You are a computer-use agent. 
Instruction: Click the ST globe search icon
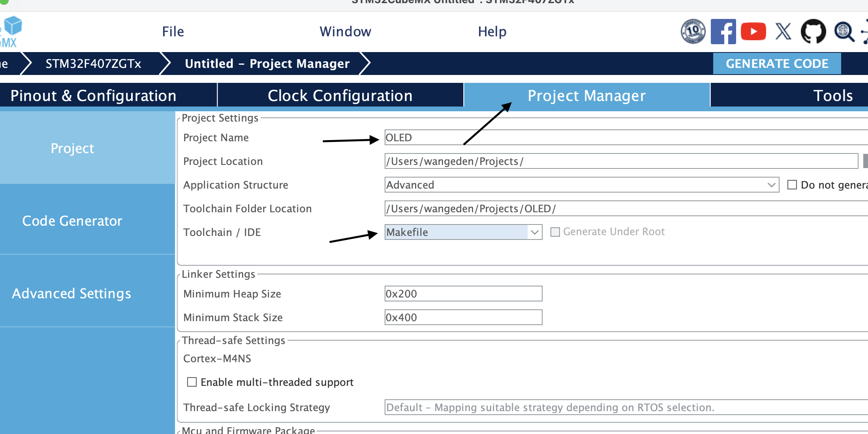pyautogui.click(x=844, y=31)
